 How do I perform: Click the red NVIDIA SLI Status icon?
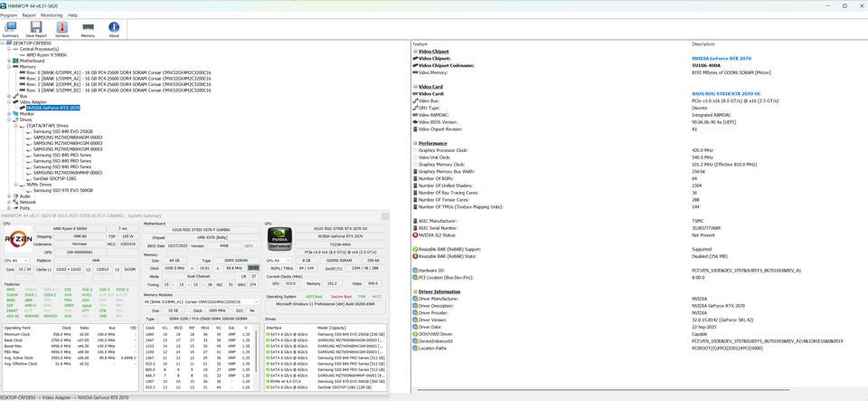point(415,234)
